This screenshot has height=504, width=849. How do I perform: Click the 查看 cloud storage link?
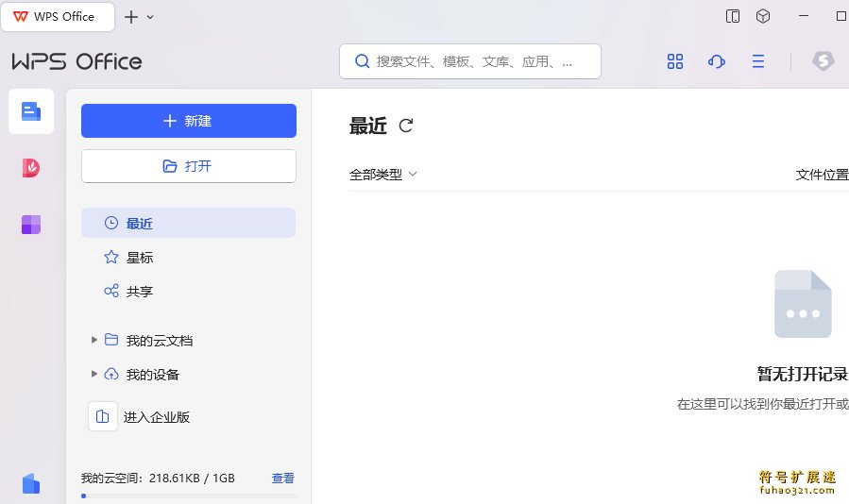(x=283, y=479)
